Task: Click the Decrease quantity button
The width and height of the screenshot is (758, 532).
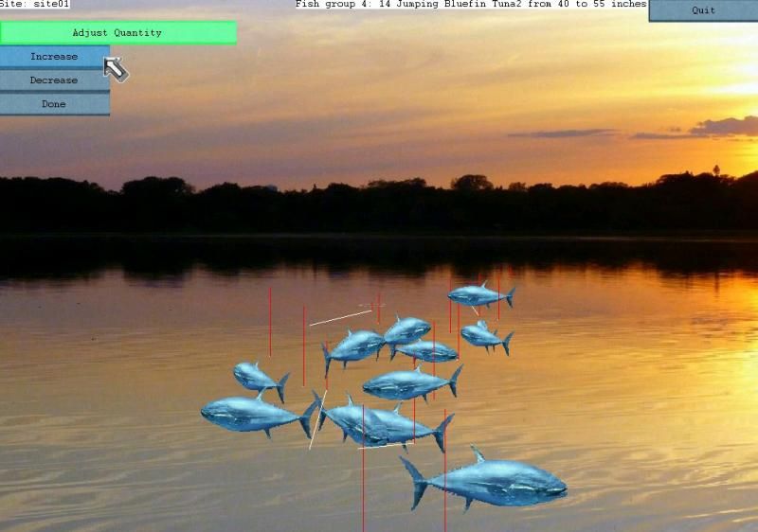Action: pos(55,80)
